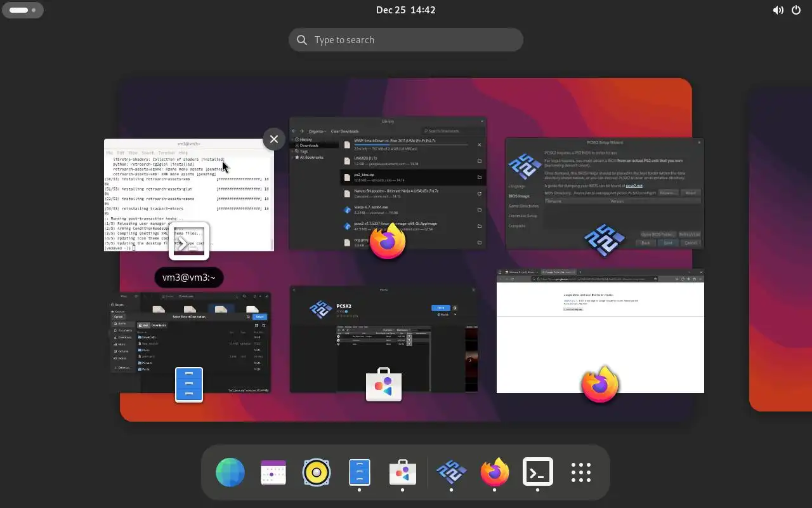The height and width of the screenshot is (508, 812).
Task: Open Firefox from the dock
Action: [495, 472]
